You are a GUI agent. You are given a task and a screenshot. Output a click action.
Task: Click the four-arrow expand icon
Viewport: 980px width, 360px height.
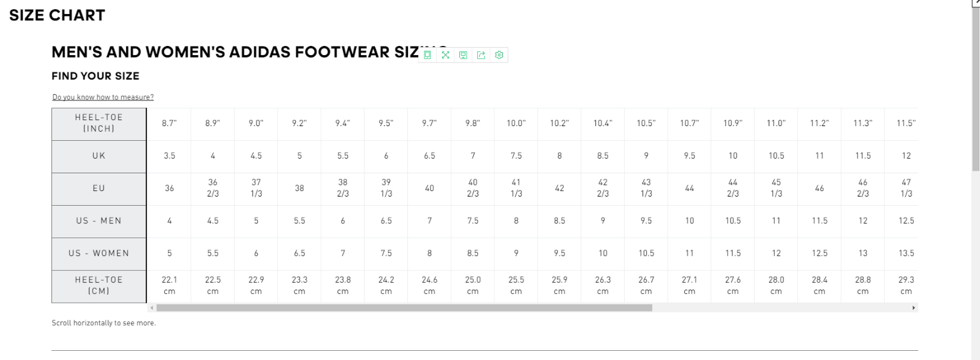pyautogui.click(x=445, y=55)
